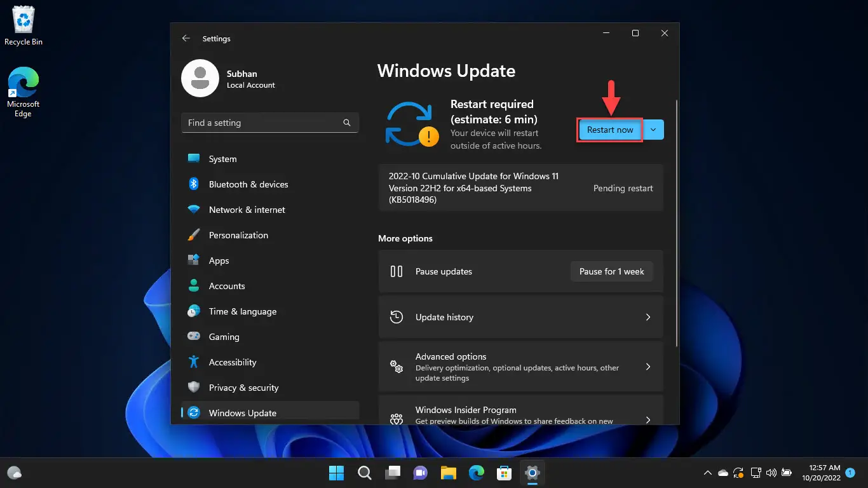Click the Network wifi icon in sidebar
The image size is (868, 488).
[194, 210]
